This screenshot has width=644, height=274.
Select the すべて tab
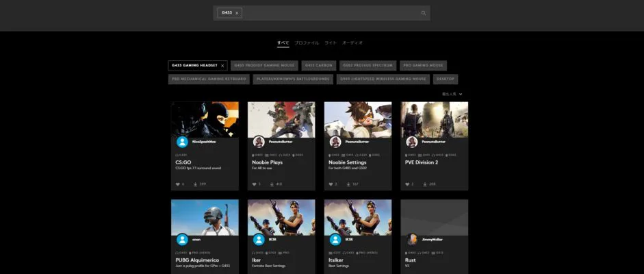pyautogui.click(x=283, y=42)
